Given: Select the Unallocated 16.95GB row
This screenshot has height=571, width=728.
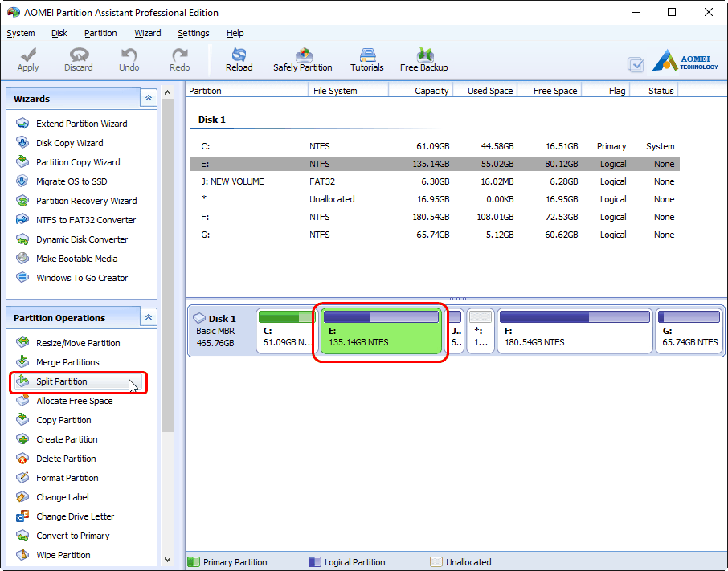Looking at the screenshot, I should pyautogui.click(x=435, y=199).
